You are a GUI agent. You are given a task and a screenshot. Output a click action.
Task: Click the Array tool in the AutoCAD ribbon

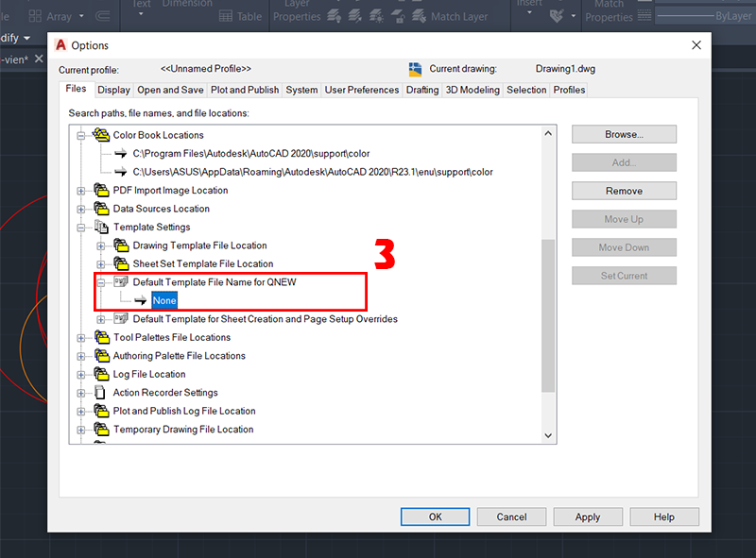pos(51,16)
